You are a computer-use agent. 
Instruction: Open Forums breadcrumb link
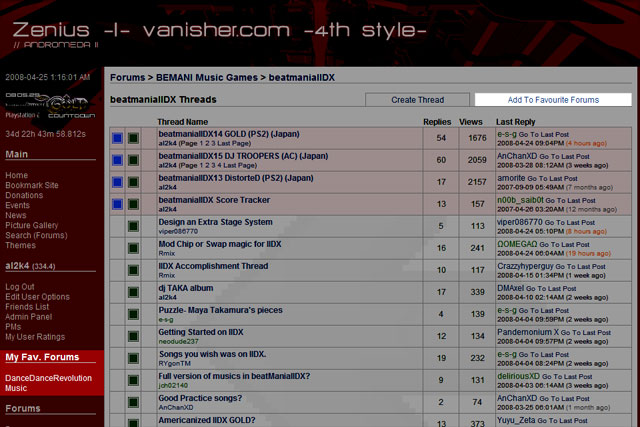[x=127, y=78]
